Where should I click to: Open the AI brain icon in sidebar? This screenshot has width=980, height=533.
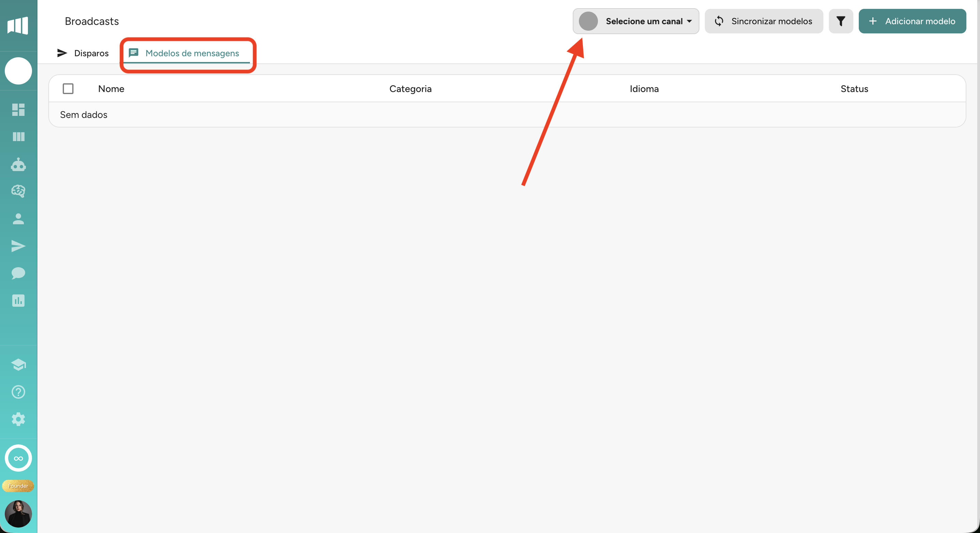(18, 191)
